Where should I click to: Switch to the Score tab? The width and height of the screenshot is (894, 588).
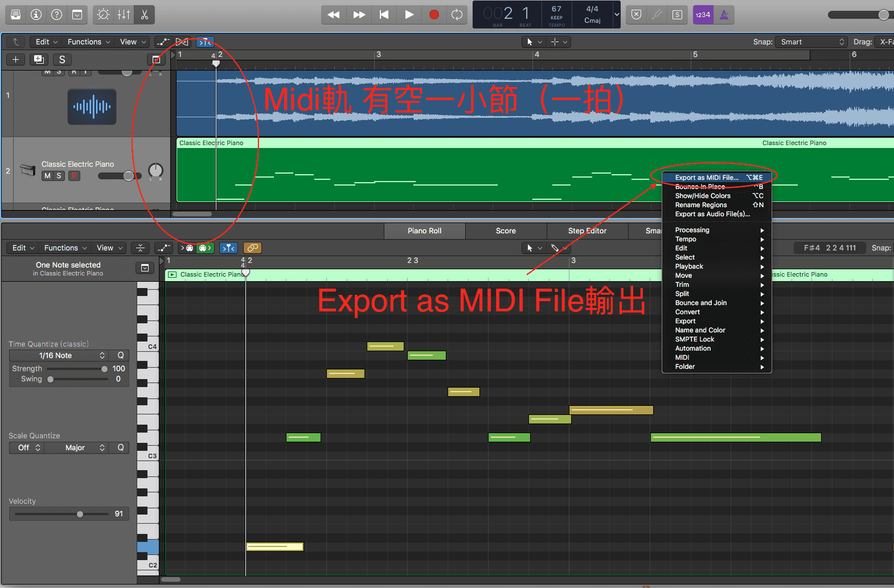coord(506,231)
